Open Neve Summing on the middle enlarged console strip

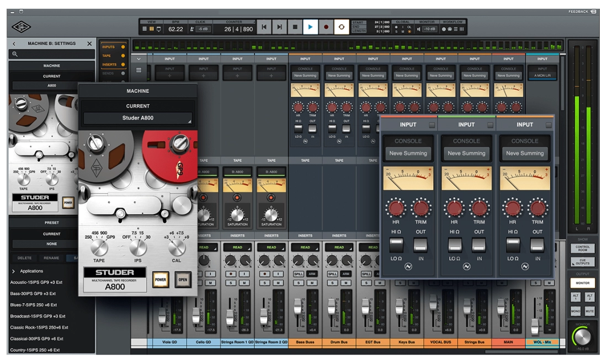click(x=466, y=153)
